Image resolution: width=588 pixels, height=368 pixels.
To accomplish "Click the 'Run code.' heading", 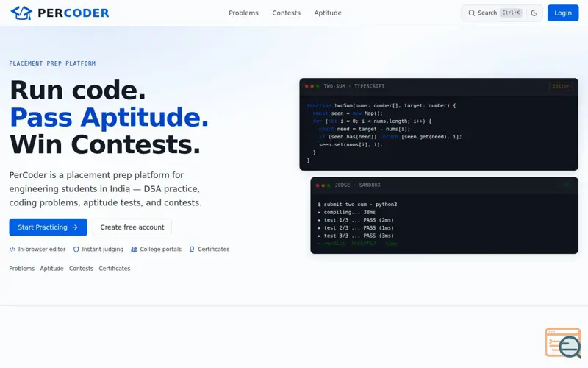I will pyautogui.click(x=78, y=91).
